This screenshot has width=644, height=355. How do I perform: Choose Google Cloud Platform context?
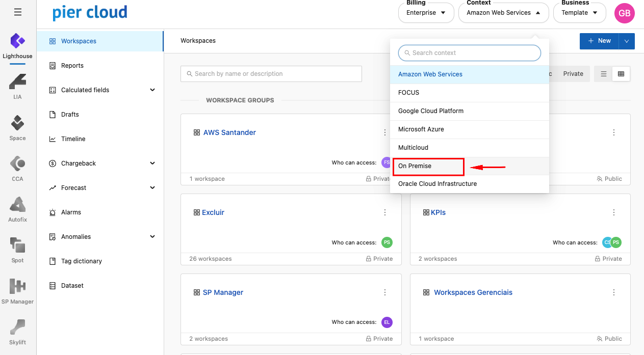click(430, 111)
